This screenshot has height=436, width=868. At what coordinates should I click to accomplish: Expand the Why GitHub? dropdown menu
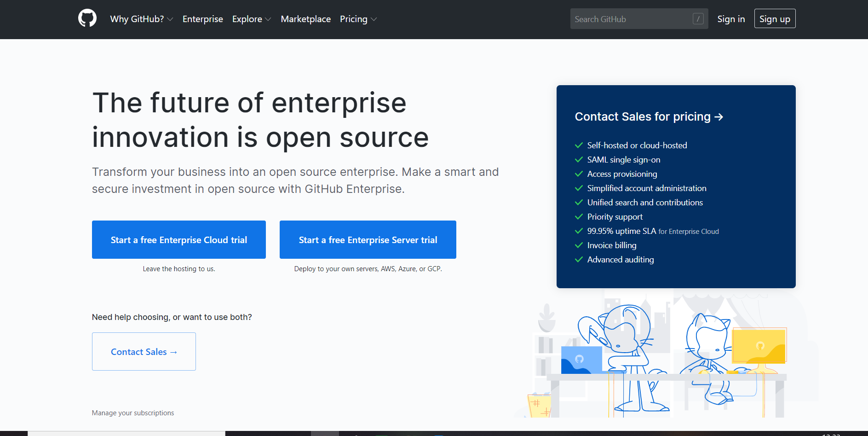tap(142, 19)
